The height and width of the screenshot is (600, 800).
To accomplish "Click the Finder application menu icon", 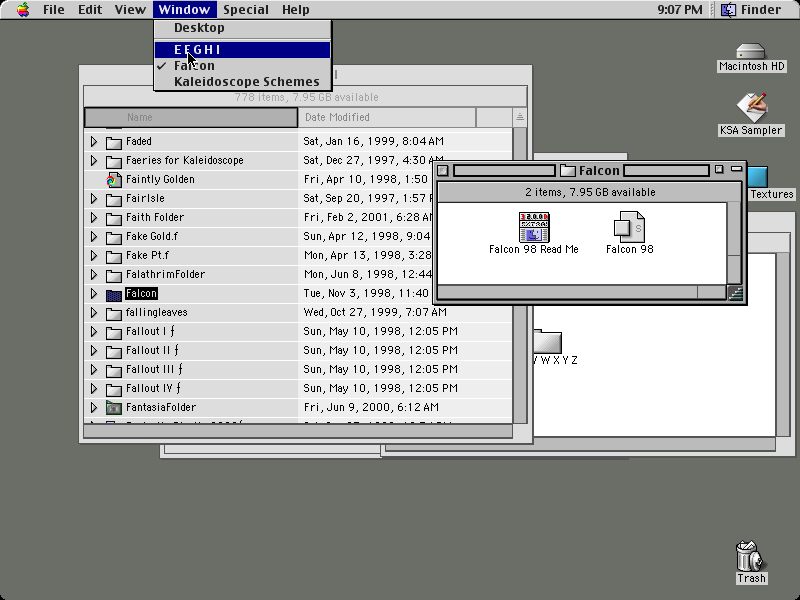I will click(x=728, y=10).
